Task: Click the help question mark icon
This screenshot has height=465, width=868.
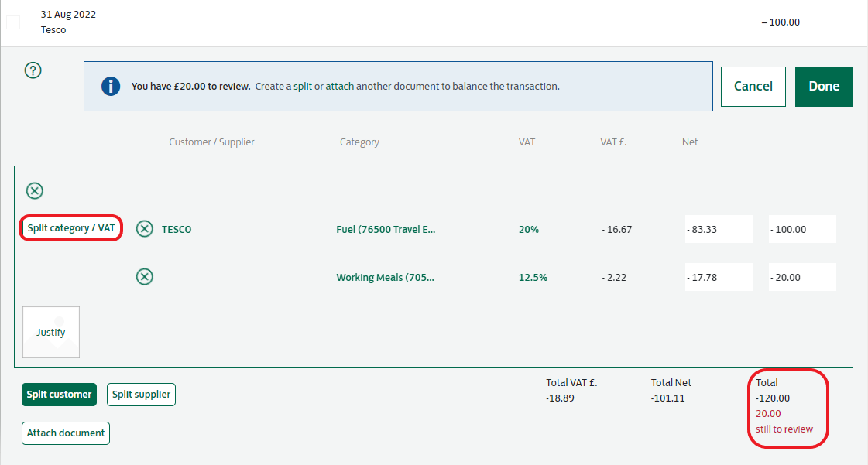Action: coord(33,70)
